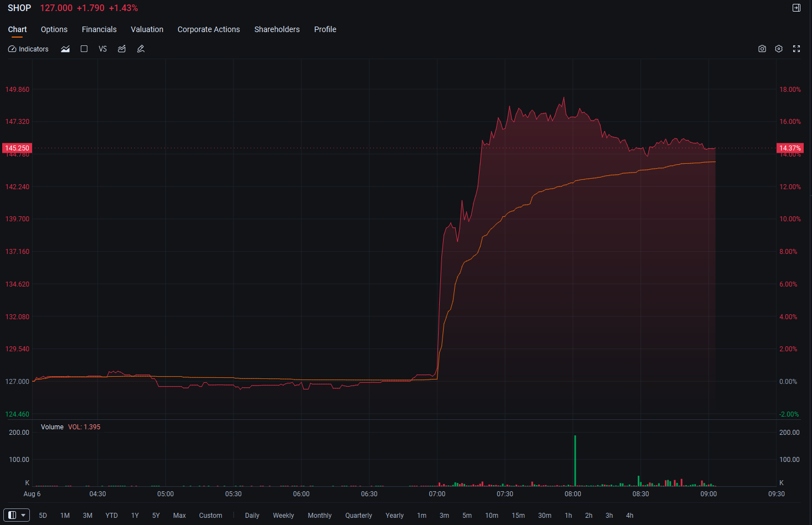
Task: Click the 145.250 current price label
Action: (x=17, y=148)
